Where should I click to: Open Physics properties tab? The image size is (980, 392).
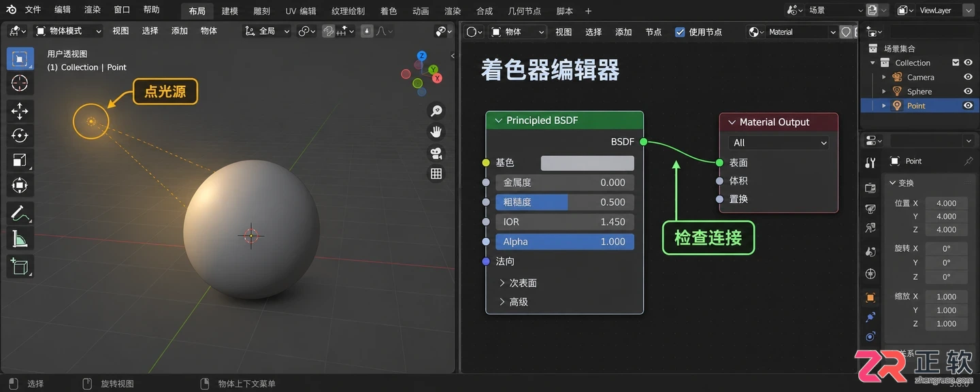click(x=870, y=337)
